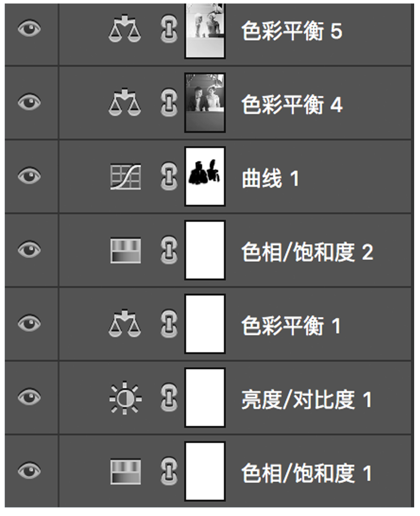Click the mask link icon on 色彩平衡 4
The width and height of the screenshot is (420, 516).
[169, 104]
